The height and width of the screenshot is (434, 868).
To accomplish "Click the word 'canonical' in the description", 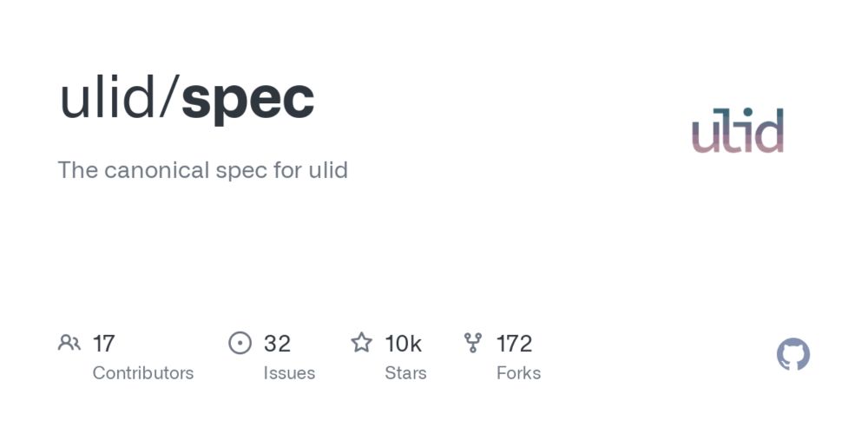I will point(156,170).
